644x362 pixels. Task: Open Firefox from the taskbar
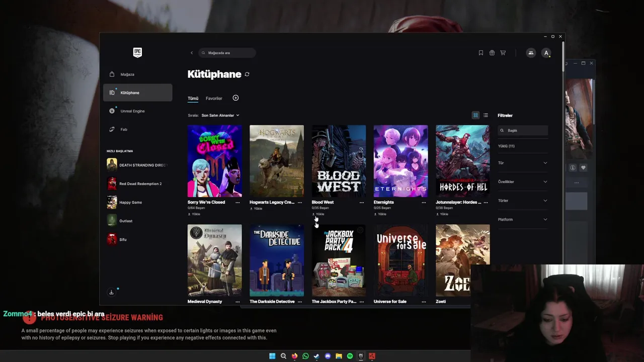(x=294, y=356)
